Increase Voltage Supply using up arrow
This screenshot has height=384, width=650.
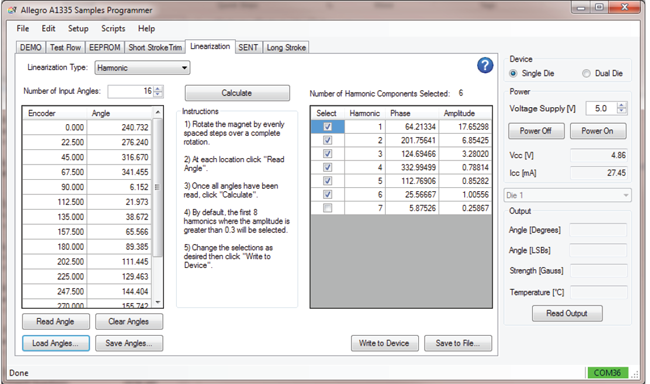pyautogui.click(x=621, y=105)
